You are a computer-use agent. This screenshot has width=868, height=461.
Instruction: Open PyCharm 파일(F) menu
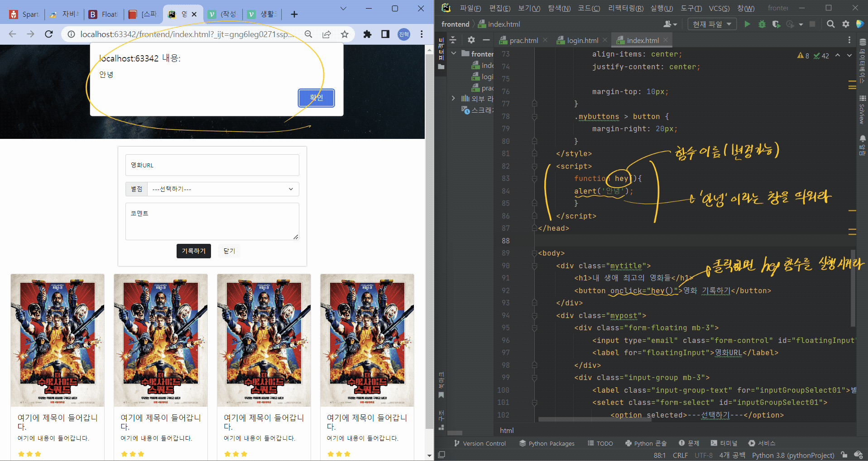470,8
